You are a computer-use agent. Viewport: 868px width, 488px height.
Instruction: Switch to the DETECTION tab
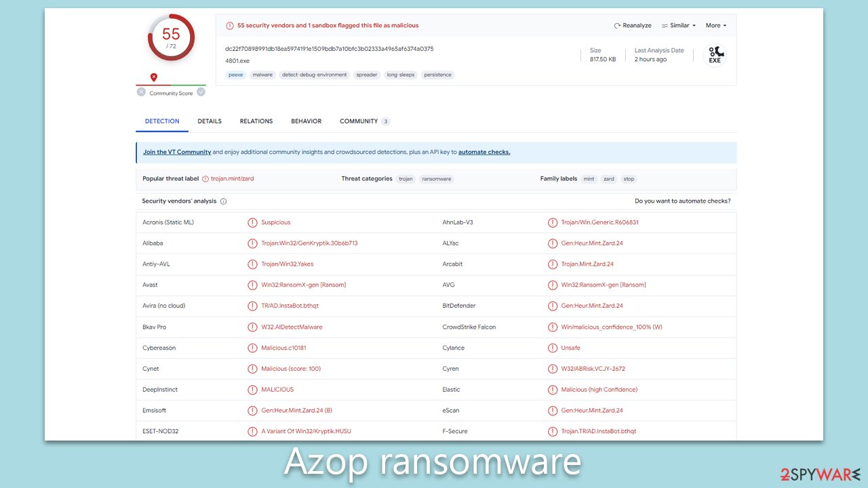pyautogui.click(x=162, y=121)
